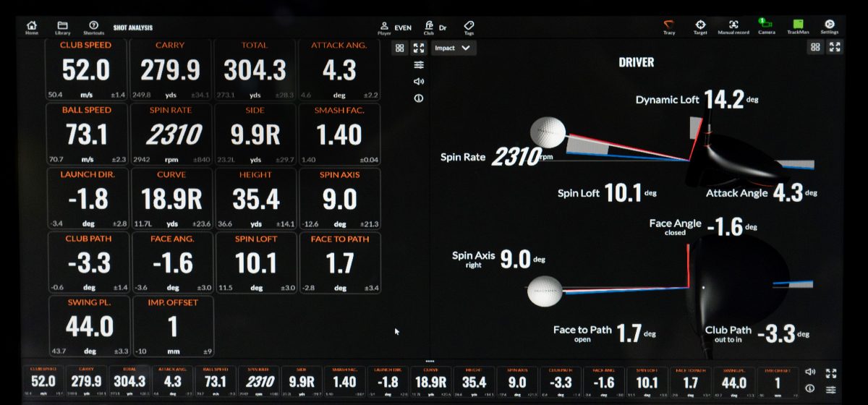868x405 pixels.
Task: Open the Settings gear
Action: click(x=829, y=27)
